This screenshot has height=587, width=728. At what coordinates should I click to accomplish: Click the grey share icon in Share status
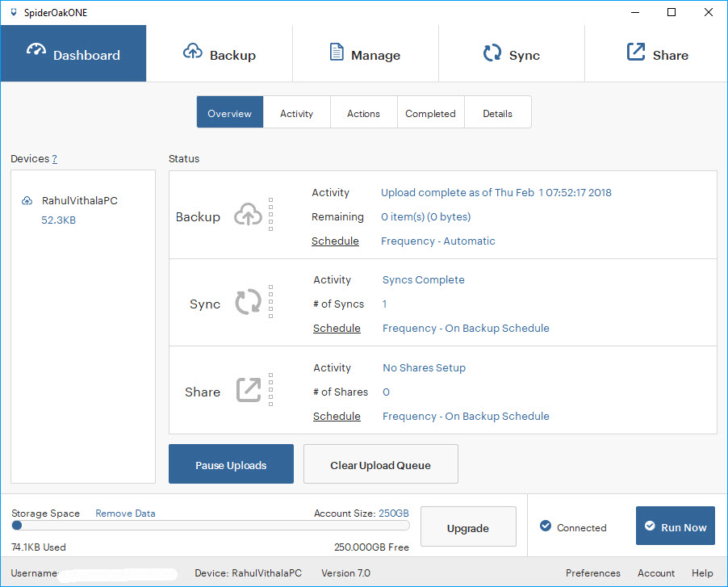pyautogui.click(x=249, y=390)
